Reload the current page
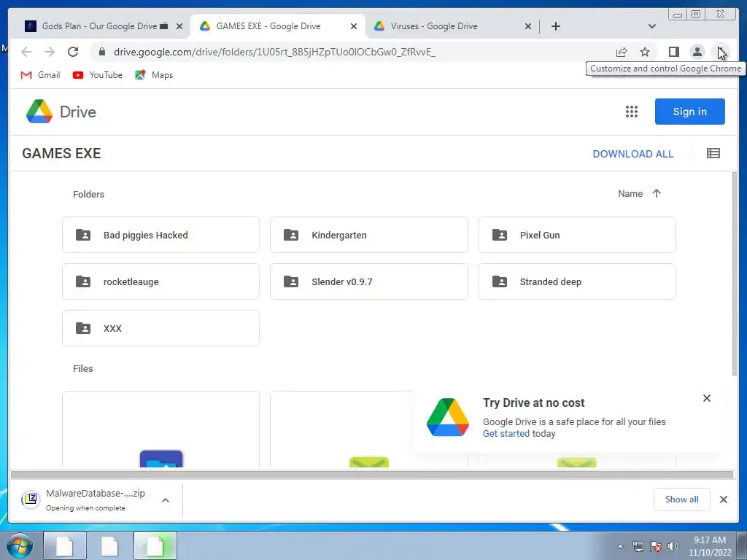The image size is (747, 560). pyautogui.click(x=73, y=52)
